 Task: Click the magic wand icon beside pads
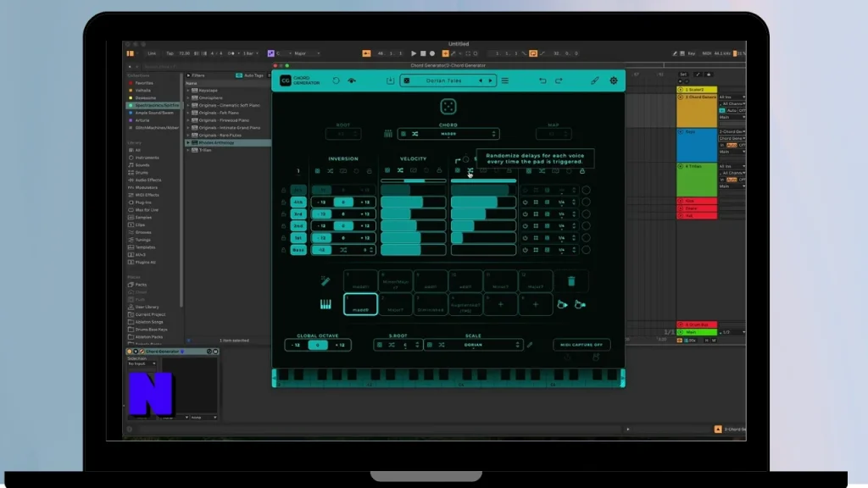pyautogui.click(x=325, y=281)
